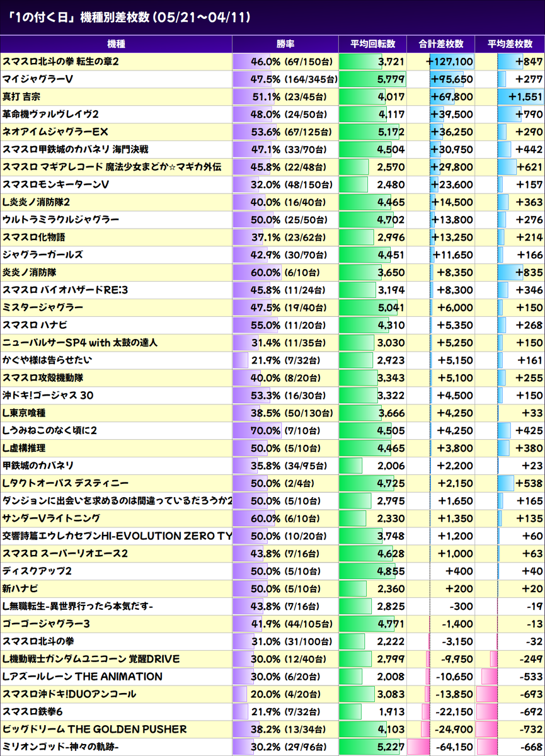Click total difference -300
The image size is (545, 756).
click(461, 607)
